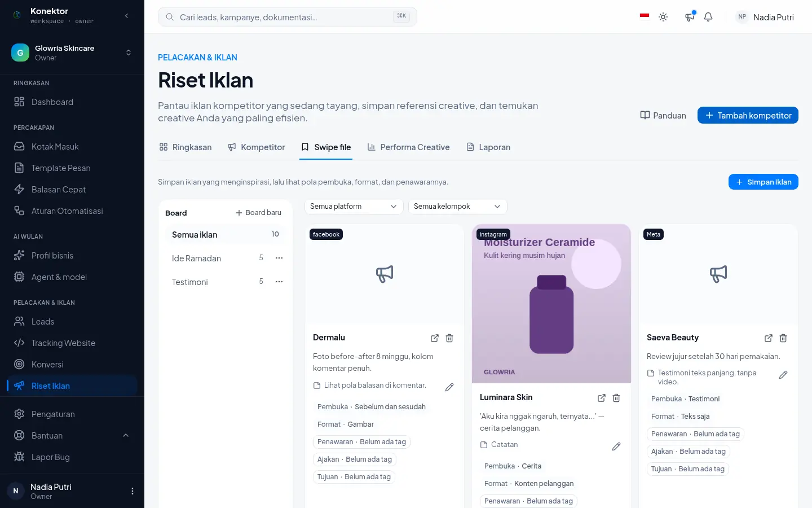Edit the Luminara Skin note pencil icon
812x508 pixels.
616,446
